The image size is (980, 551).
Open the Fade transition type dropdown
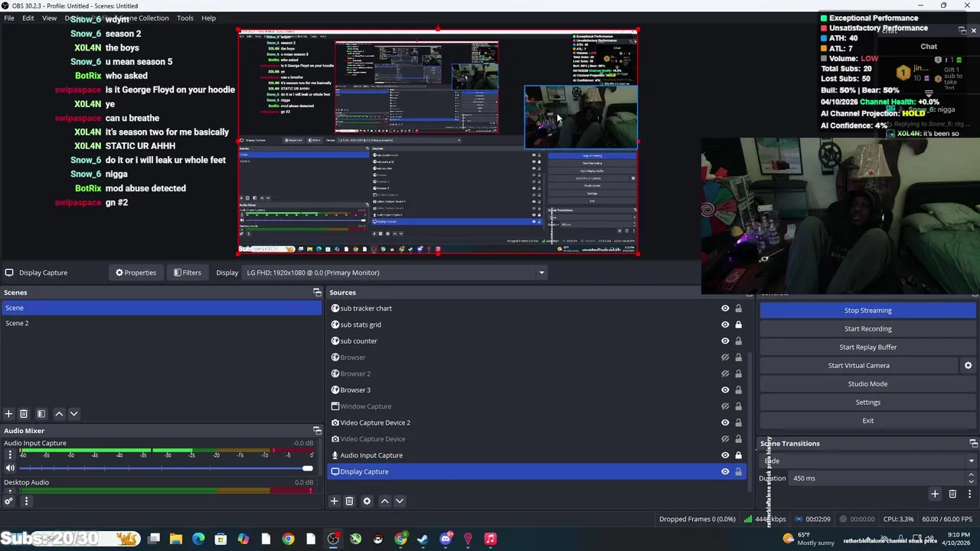point(868,461)
